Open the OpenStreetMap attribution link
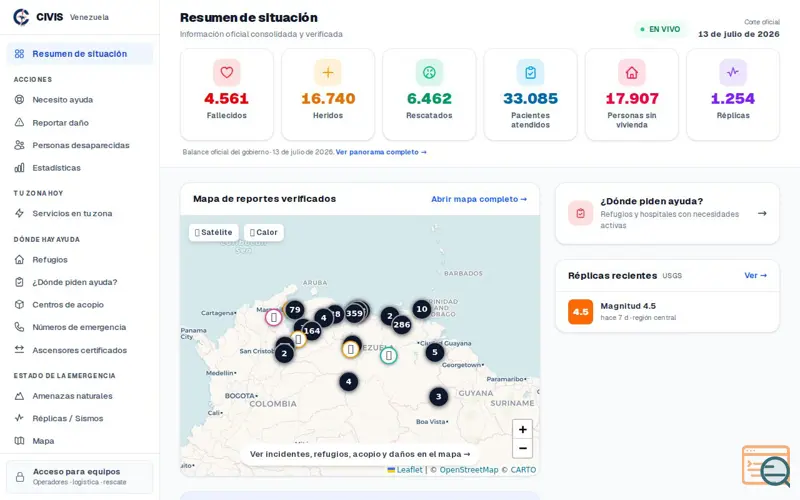 468,469
